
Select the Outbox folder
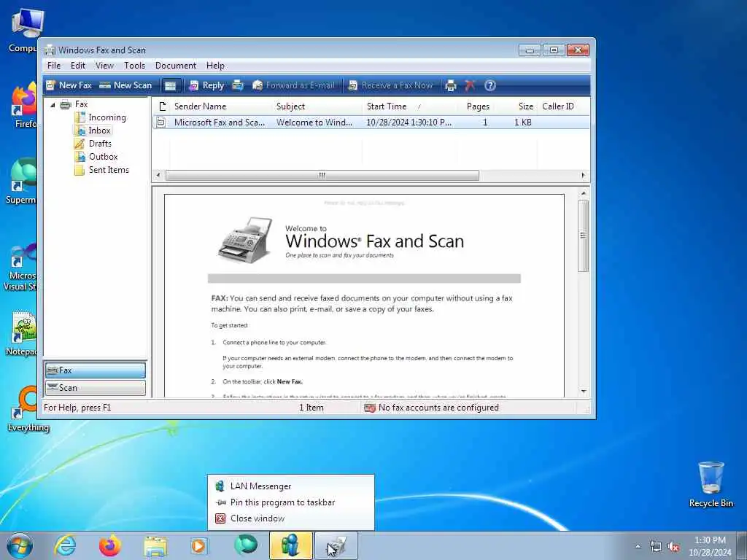point(103,157)
